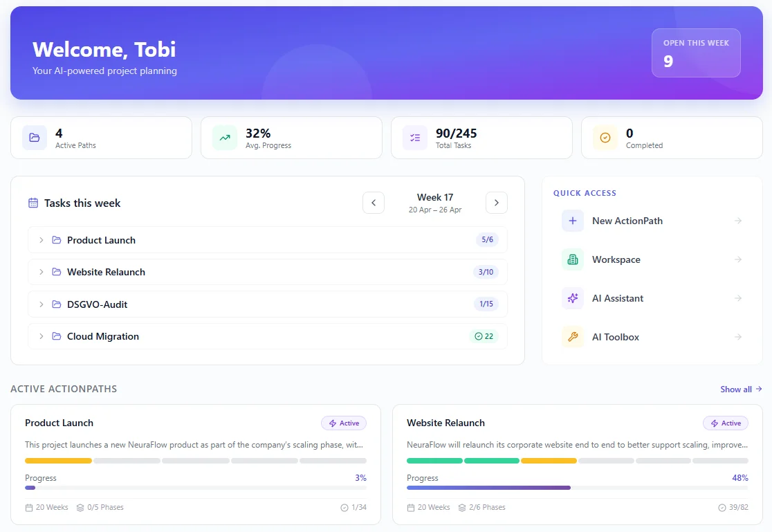Click the calendar icon by 20 Weeks in Website Relaunch card
The height and width of the screenshot is (532, 772).
(x=411, y=507)
